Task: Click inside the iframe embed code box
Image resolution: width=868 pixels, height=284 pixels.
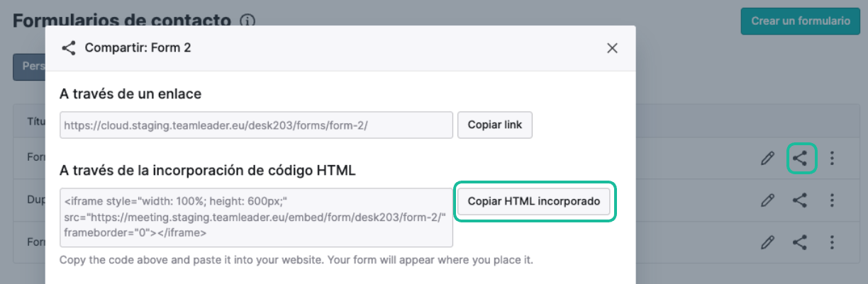Action: pos(256,217)
